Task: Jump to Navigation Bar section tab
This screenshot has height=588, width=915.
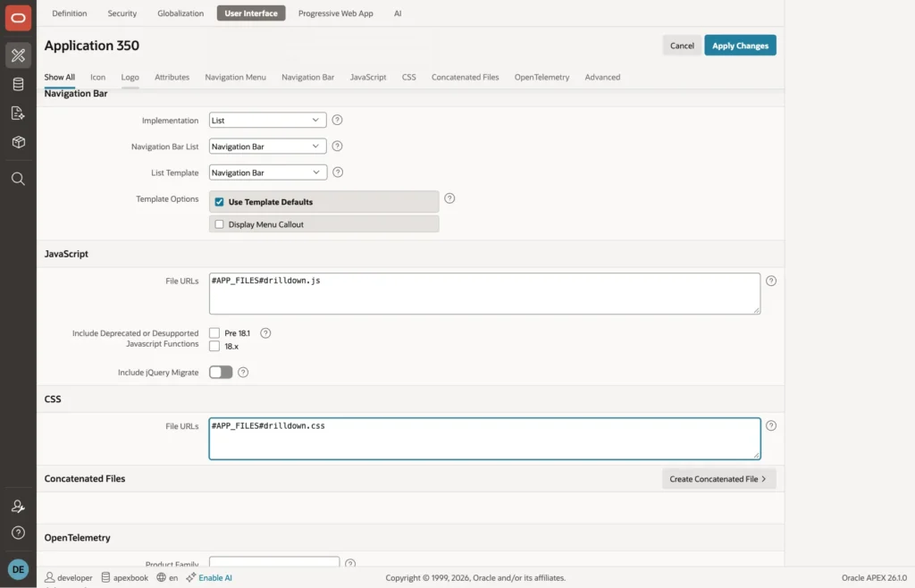Action: coord(307,77)
